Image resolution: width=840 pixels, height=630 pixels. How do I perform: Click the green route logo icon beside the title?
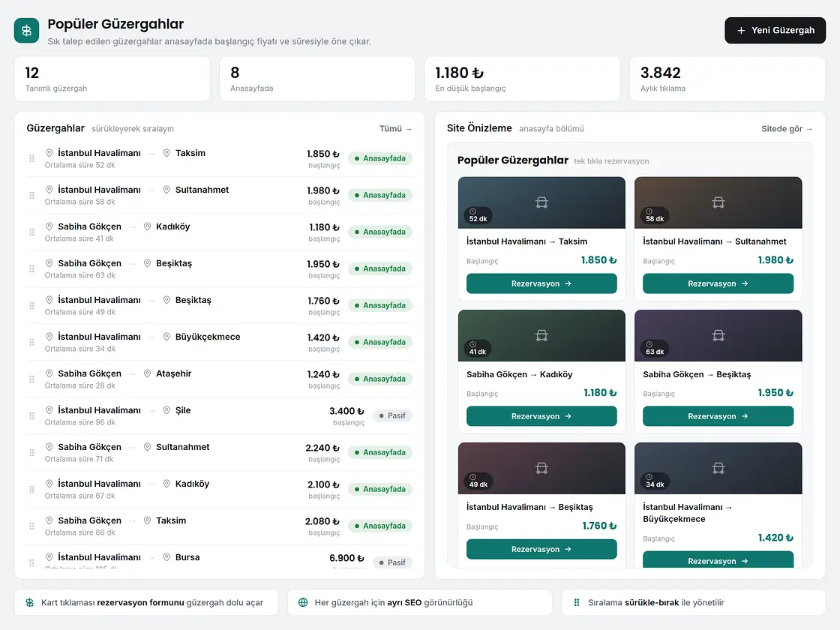(26, 31)
